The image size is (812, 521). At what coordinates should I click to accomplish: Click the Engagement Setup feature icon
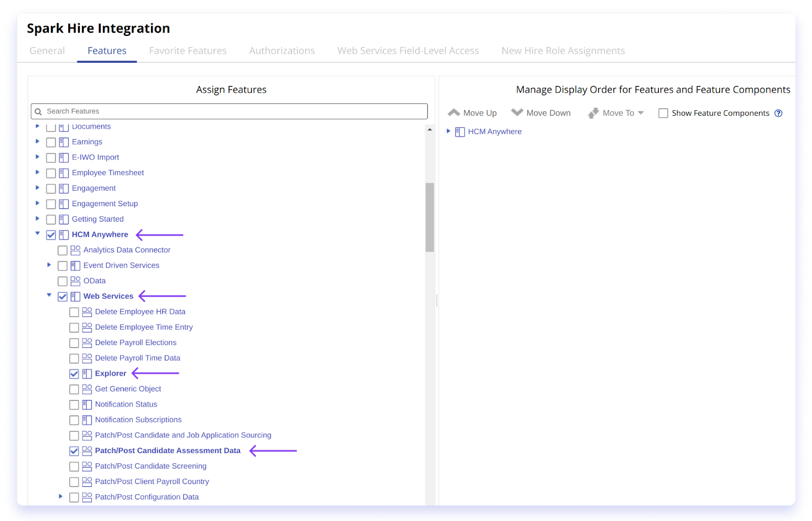tap(64, 204)
